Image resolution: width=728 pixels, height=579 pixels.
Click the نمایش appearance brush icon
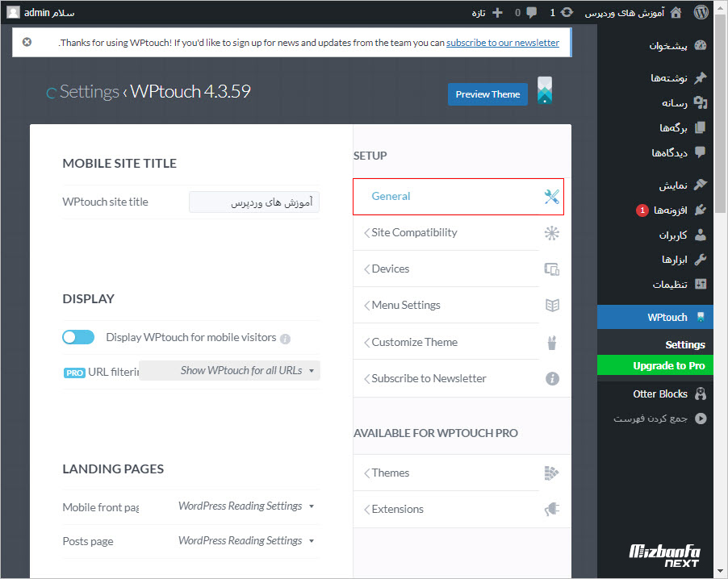(700, 185)
